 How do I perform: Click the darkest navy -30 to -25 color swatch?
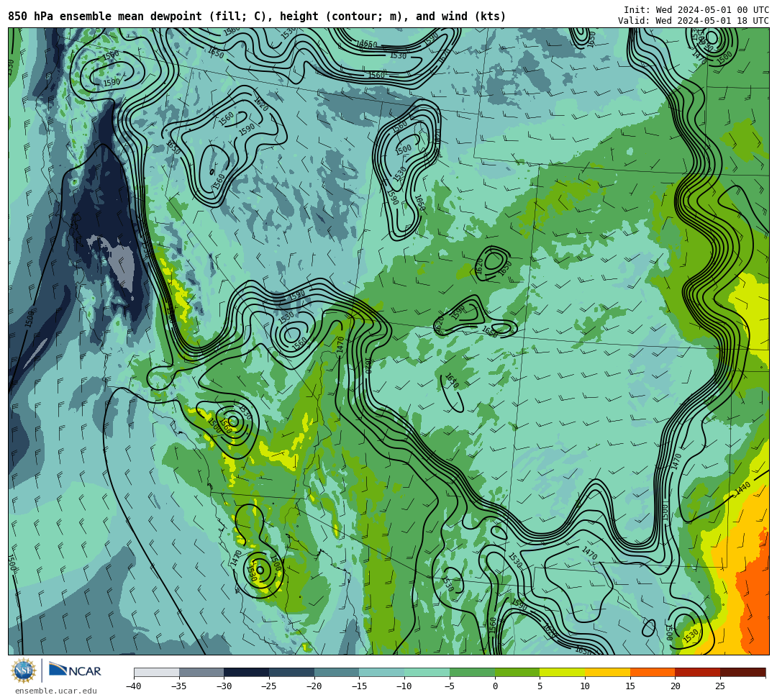pos(247,672)
